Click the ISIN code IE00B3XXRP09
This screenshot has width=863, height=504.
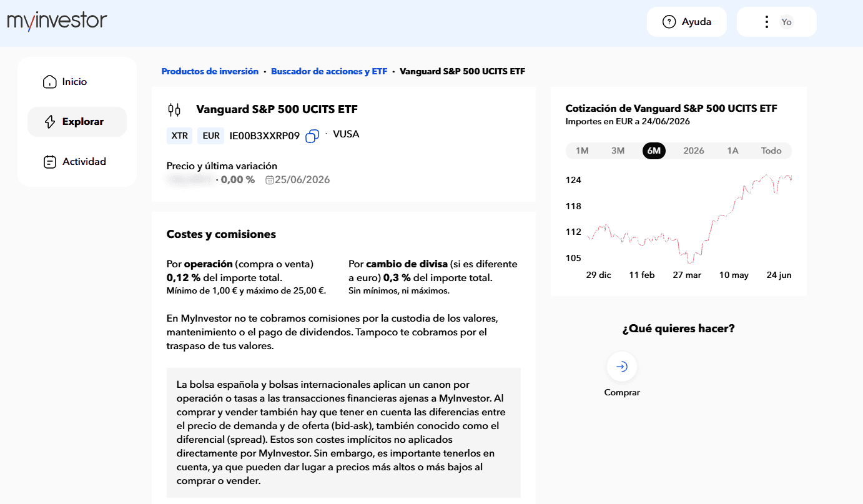coord(265,136)
